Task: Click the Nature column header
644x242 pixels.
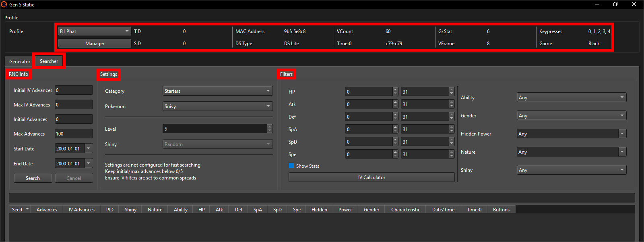Action: 155,209
